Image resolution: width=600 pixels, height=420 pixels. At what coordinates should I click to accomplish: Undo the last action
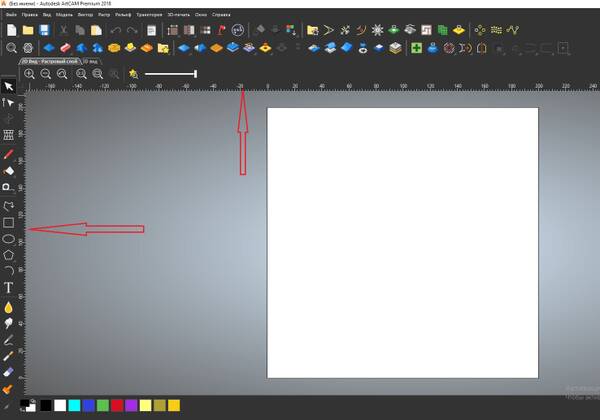[115, 30]
